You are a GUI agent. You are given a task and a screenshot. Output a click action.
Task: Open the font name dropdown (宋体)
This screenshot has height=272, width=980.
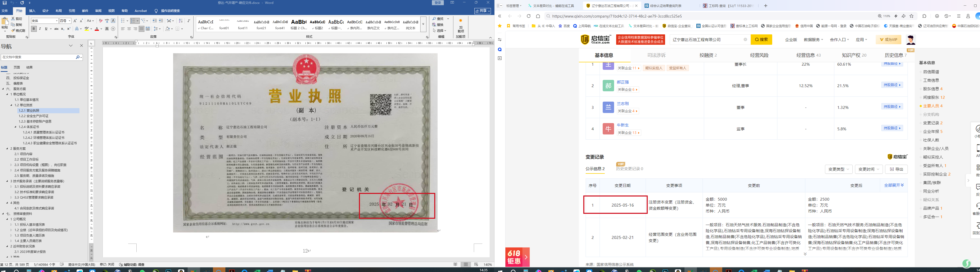click(57, 21)
